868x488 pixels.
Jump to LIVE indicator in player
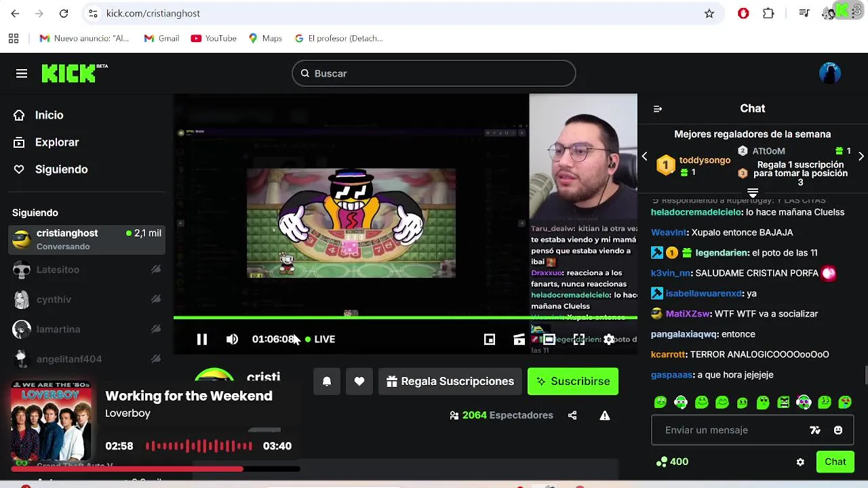click(320, 339)
